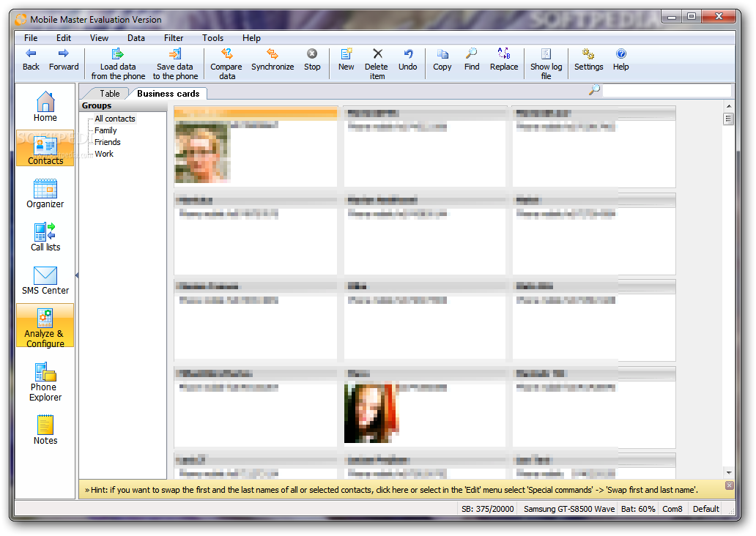Select the Family group
The image size is (756, 536).
tap(105, 130)
